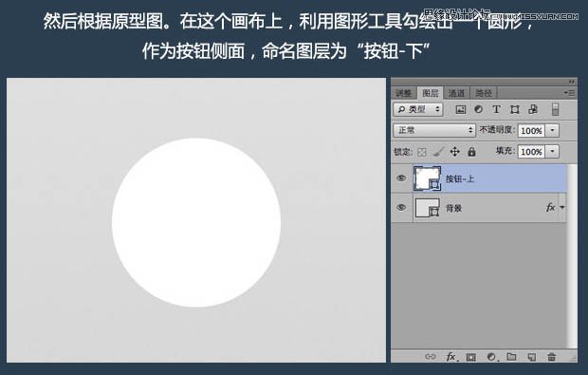Lock image pixels with brush icon

click(438, 151)
